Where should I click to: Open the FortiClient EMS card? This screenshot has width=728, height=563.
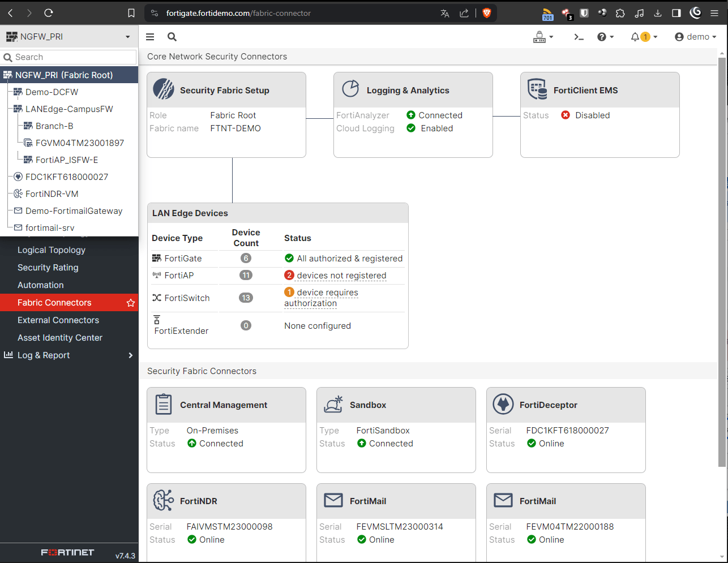click(x=600, y=115)
